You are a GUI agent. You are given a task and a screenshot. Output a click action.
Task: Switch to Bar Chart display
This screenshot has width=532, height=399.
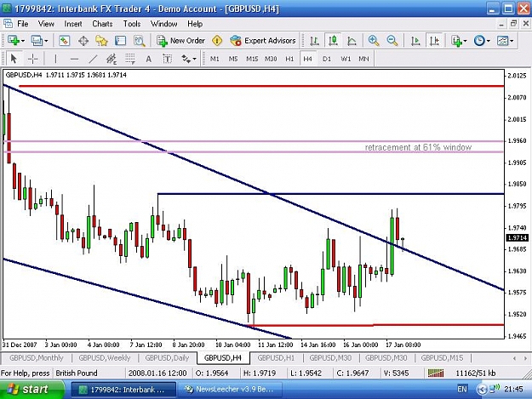(314, 41)
